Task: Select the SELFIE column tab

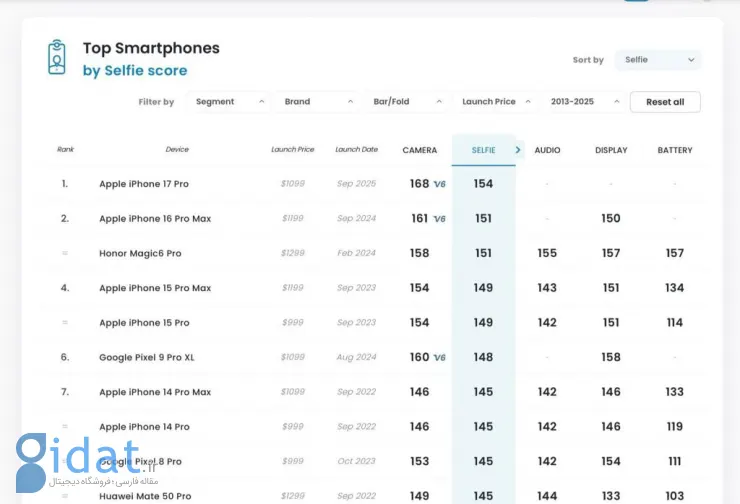Action: pos(483,150)
